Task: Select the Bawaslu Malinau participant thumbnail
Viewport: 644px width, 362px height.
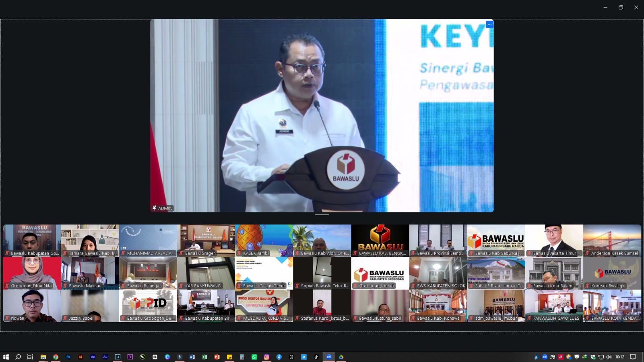Action: [x=90, y=273]
